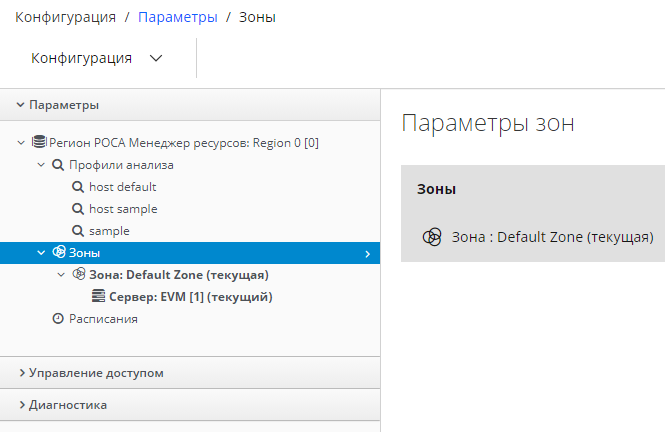Click the right arrow on the selected Зоны row
This screenshot has width=665, height=432.
[x=368, y=253]
